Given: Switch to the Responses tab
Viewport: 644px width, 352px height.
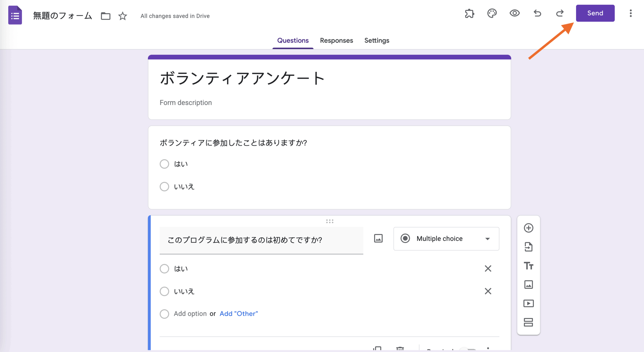Looking at the screenshot, I should pos(336,41).
